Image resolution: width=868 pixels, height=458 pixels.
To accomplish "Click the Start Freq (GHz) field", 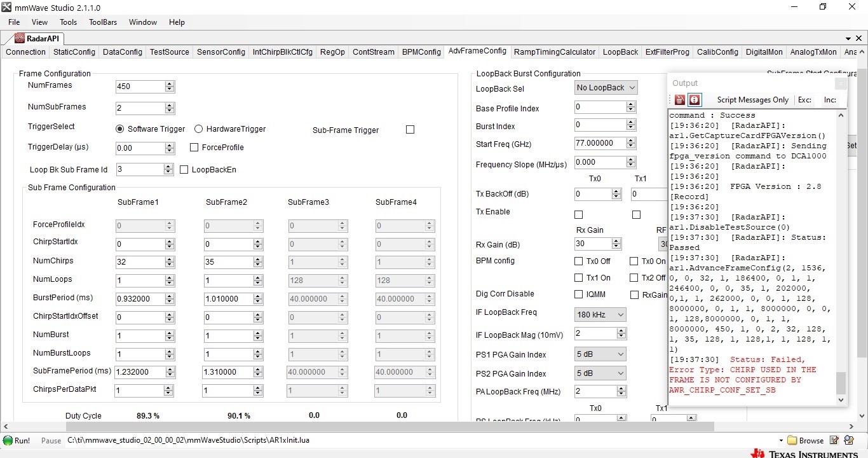I will click(x=600, y=143).
